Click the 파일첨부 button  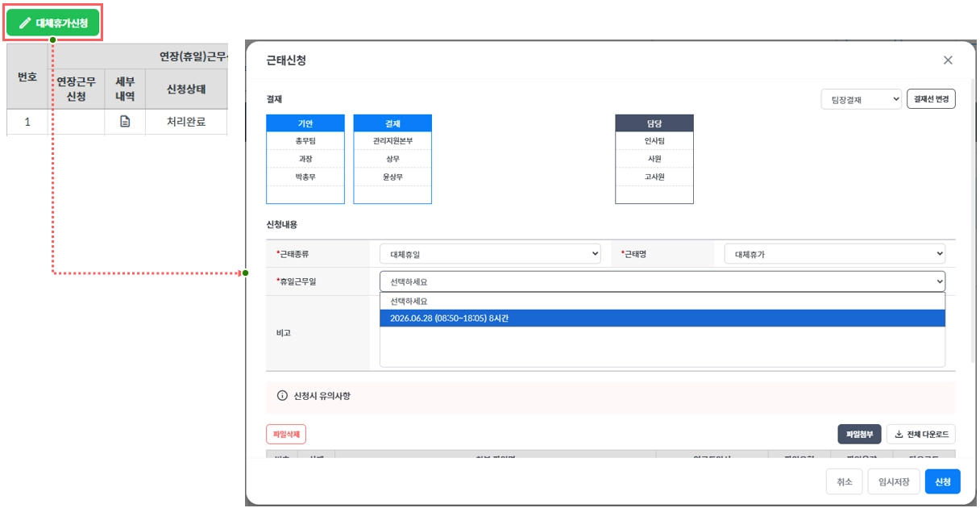[x=859, y=435]
